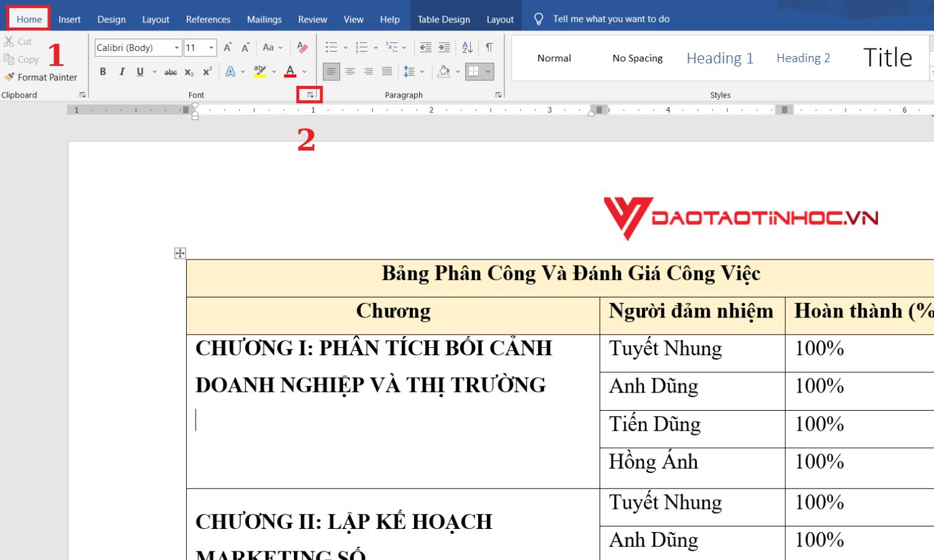Open the font size dropdown
This screenshot has width=934, height=560.
(x=210, y=47)
